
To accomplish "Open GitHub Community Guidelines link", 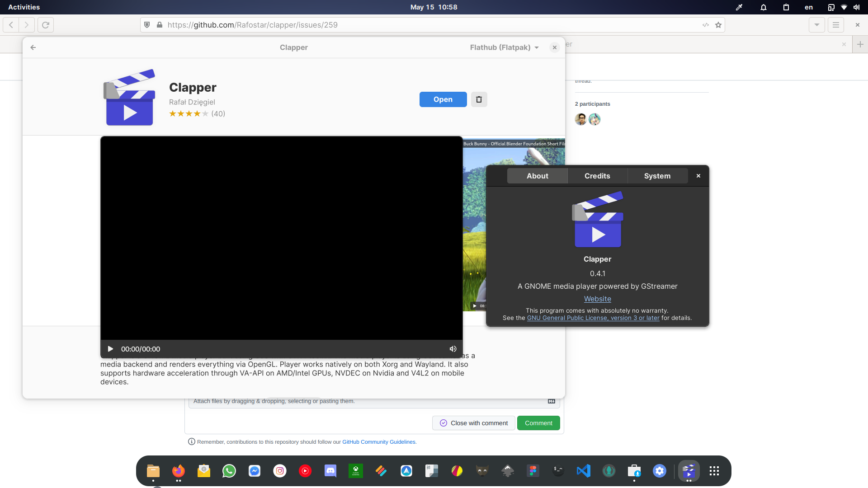I will click(x=379, y=442).
